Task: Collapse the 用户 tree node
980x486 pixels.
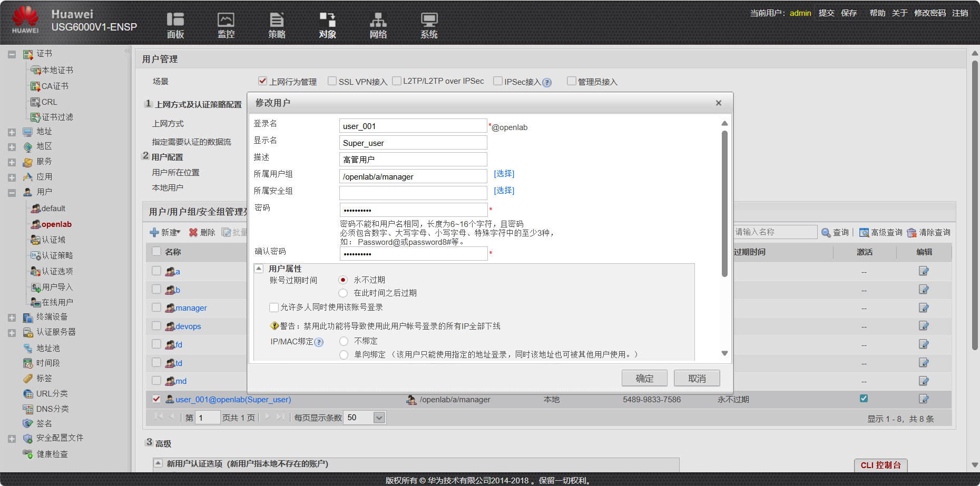Action: pos(12,193)
